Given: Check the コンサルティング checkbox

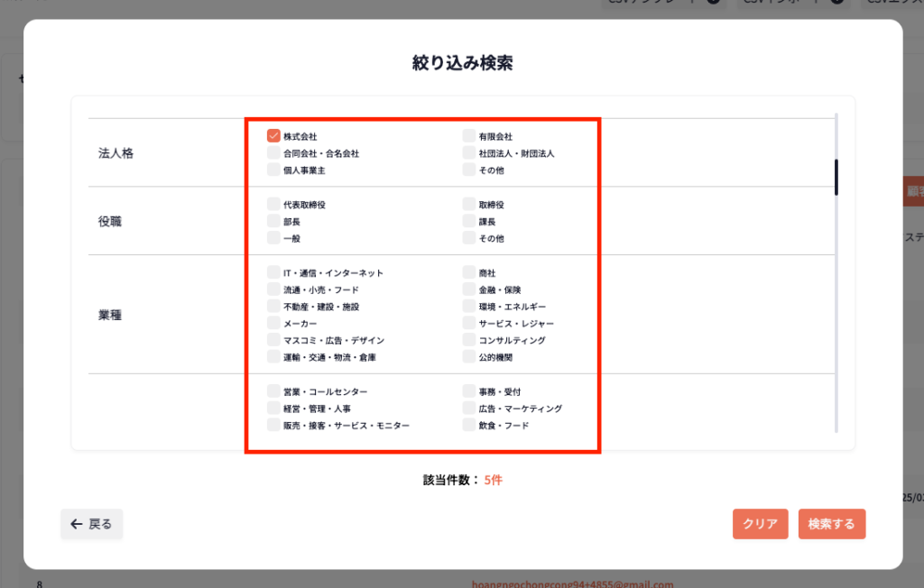Looking at the screenshot, I should (x=468, y=340).
